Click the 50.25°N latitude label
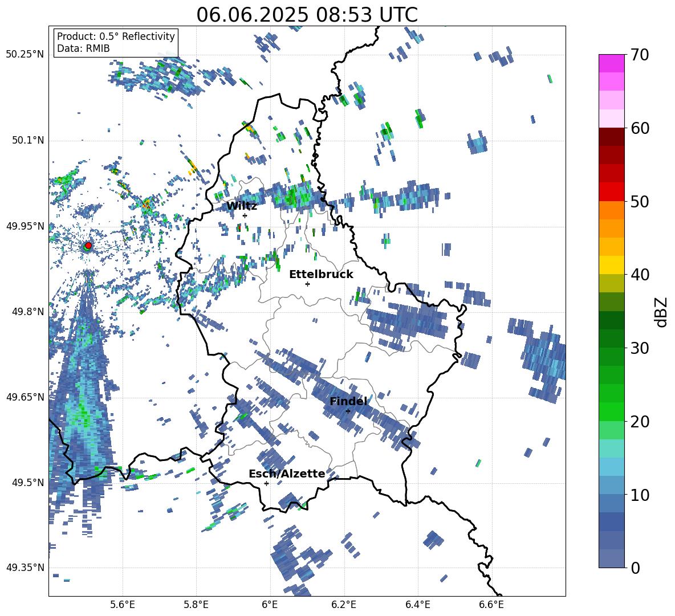The height and width of the screenshot is (616, 675). click(x=25, y=55)
